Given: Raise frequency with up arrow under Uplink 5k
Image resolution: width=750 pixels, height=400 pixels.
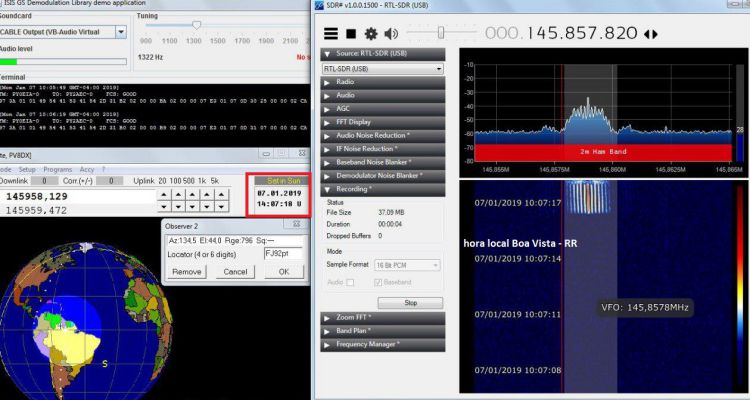Looking at the screenshot, I should coord(221,195).
